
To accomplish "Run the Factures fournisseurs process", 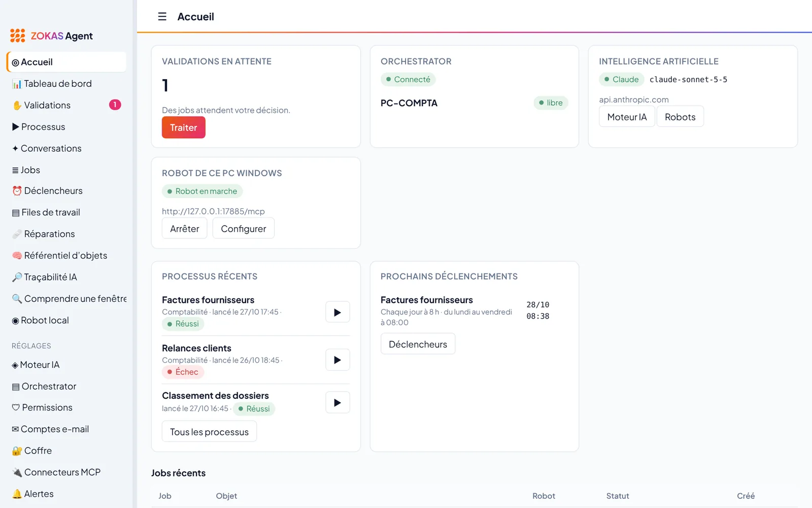I will point(337,312).
